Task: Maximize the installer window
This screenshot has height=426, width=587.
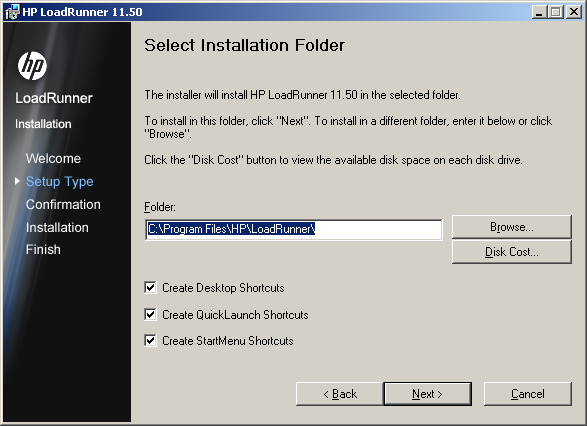Action: pyautogui.click(x=556, y=12)
